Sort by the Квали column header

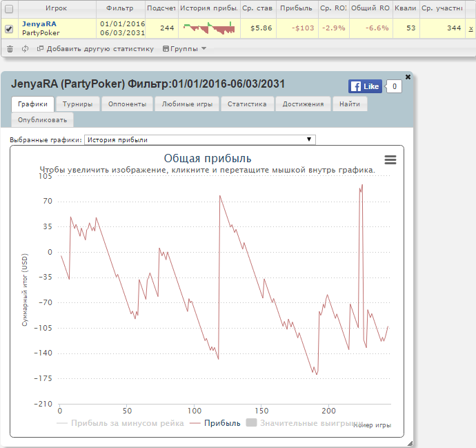406,8
